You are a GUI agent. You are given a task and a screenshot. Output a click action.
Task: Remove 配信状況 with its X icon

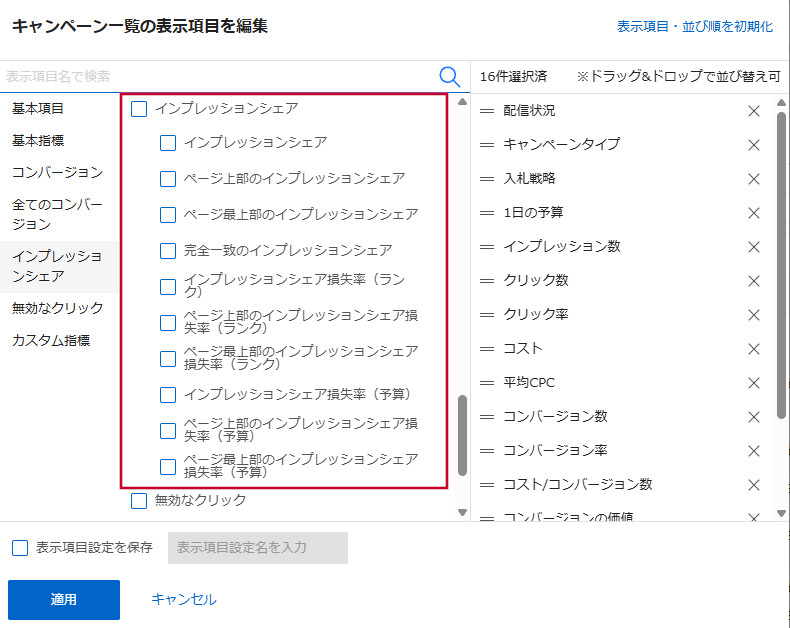click(x=754, y=111)
